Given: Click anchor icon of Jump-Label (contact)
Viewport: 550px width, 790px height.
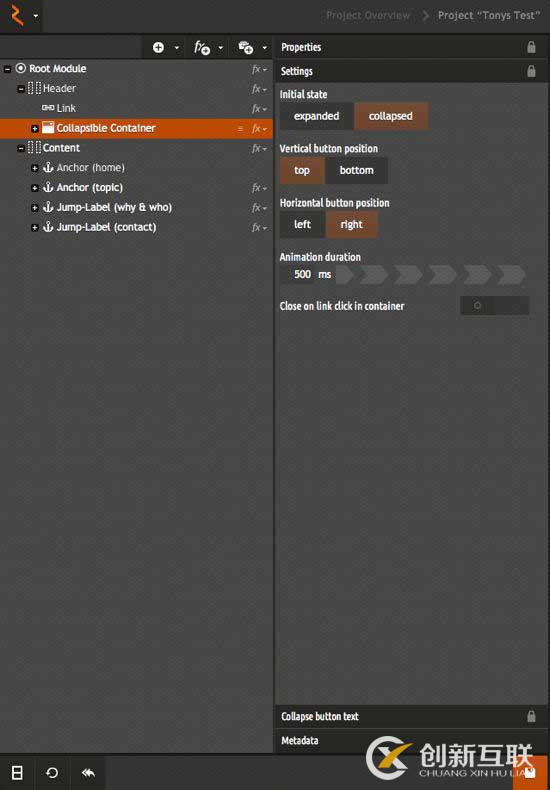Looking at the screenshot, I should 48,227.
